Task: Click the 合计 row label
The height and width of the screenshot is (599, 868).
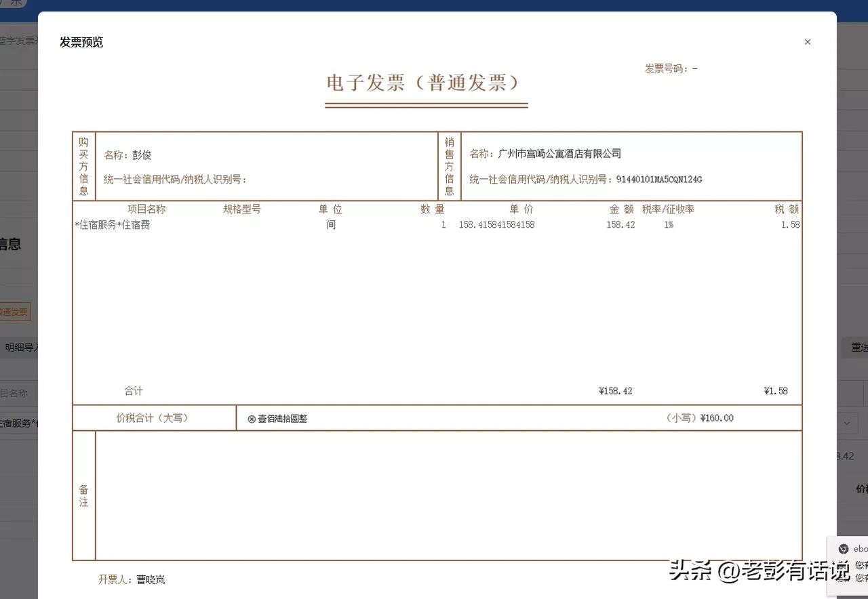Action: coord(134,391)
